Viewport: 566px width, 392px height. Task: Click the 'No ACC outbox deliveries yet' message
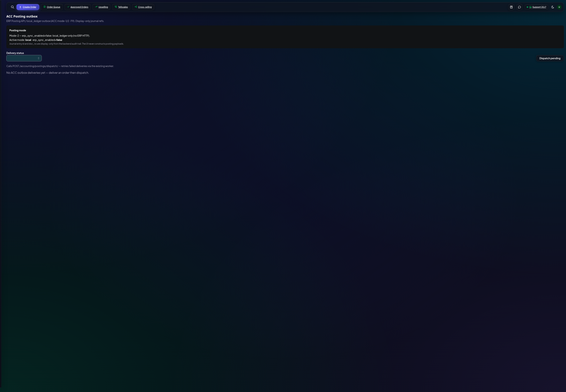(x=48, y=73)
